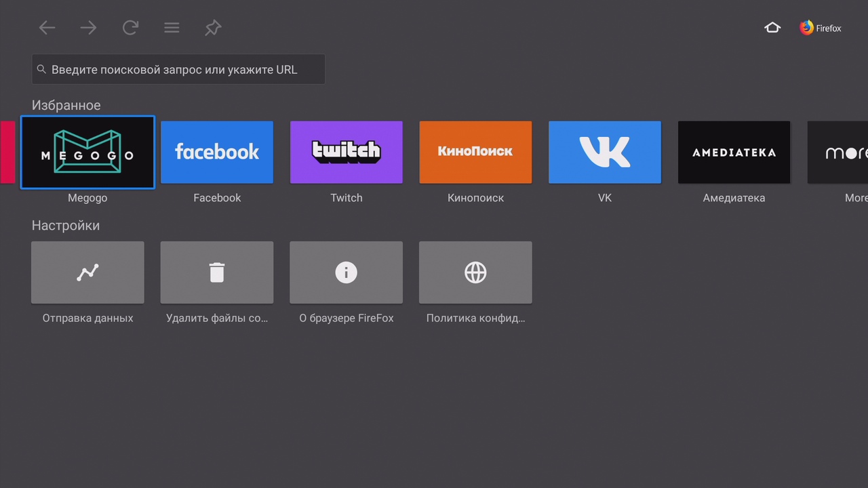Open Отправка данных settings tile
This screenshot has height=488, width=868.
point(87,272)
